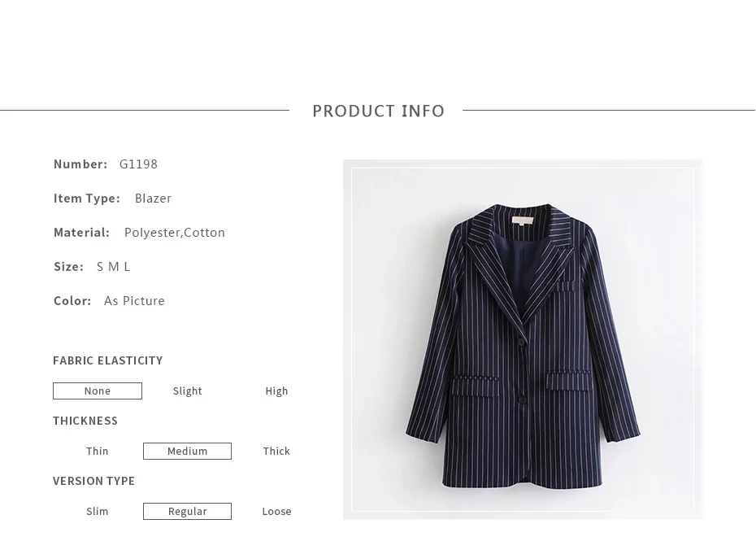The width and height of the screenshot is (756, 550).
Task: Click the Polyester,Cotton material text
Action: coord(175,233)
